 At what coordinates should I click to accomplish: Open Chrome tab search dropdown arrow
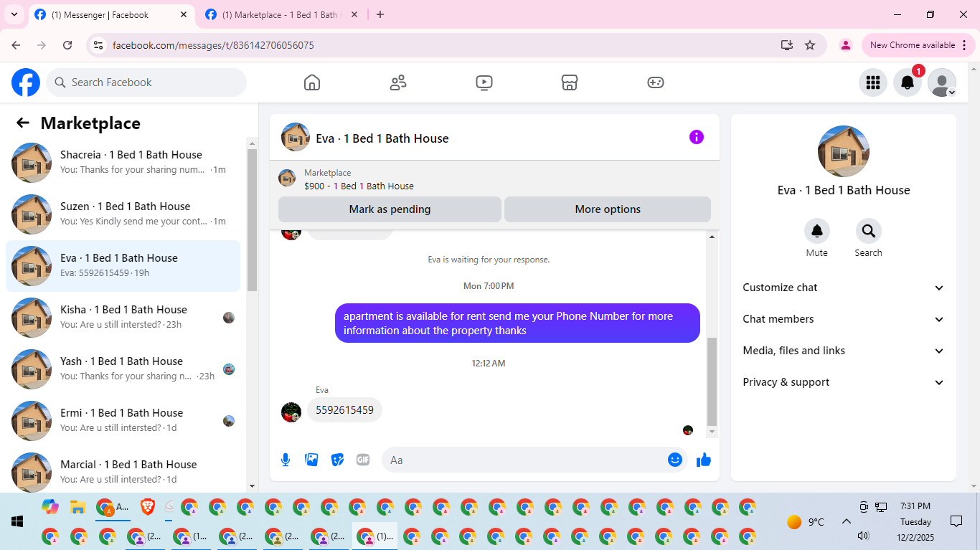[14, 14]
